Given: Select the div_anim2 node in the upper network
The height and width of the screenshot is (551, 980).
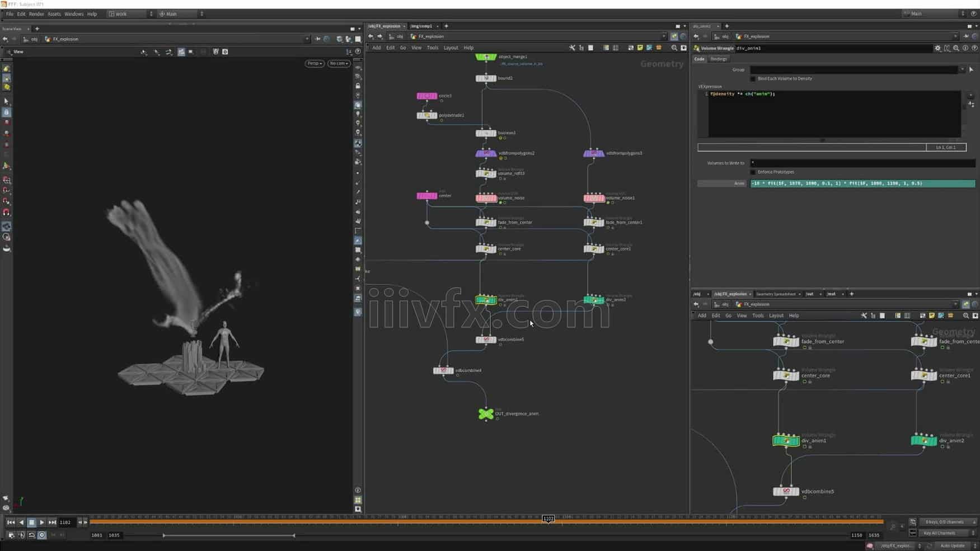Looking at the screenshot, I should [x=594, y=300].
